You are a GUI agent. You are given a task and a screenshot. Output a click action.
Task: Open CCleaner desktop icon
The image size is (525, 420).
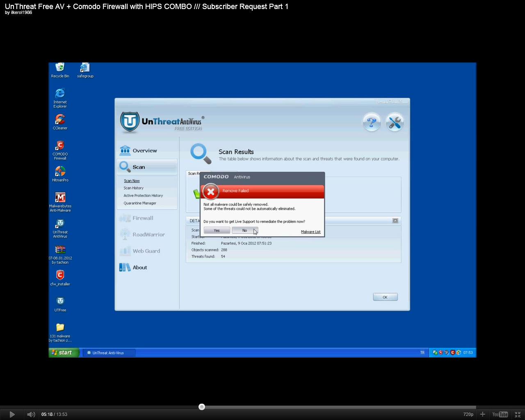point(60,120)
